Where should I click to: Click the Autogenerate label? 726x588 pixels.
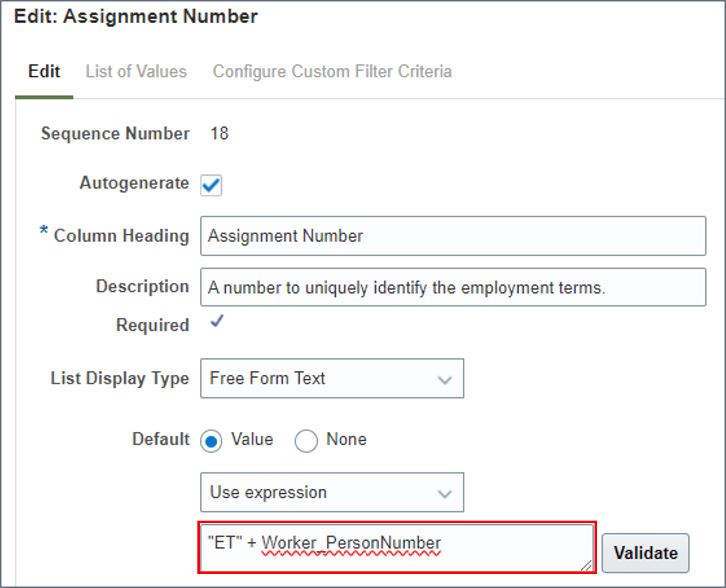coord(134,183)
